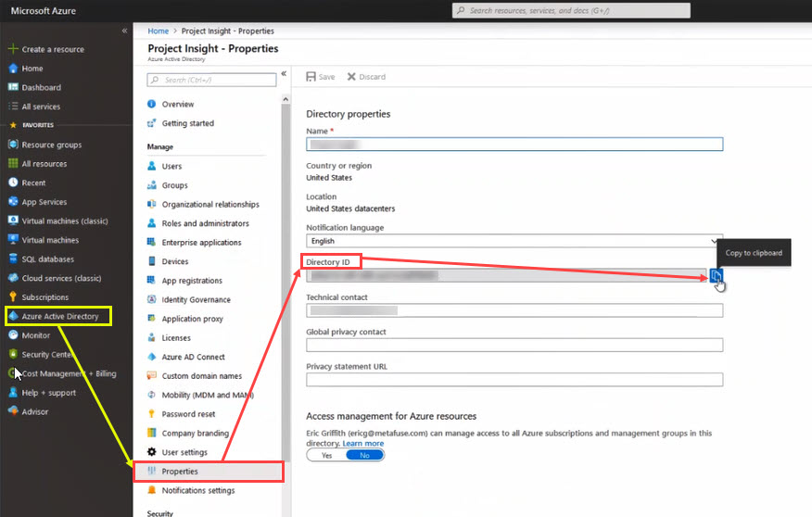The image size is (812, 517).
Task: Open Recent clock icon
Action: click(13, 183)
